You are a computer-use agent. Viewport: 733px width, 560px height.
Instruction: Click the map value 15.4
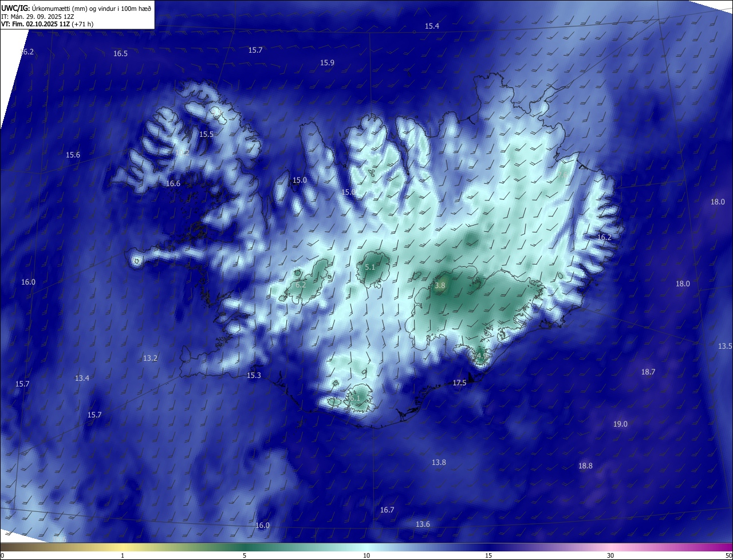point(432,26)
